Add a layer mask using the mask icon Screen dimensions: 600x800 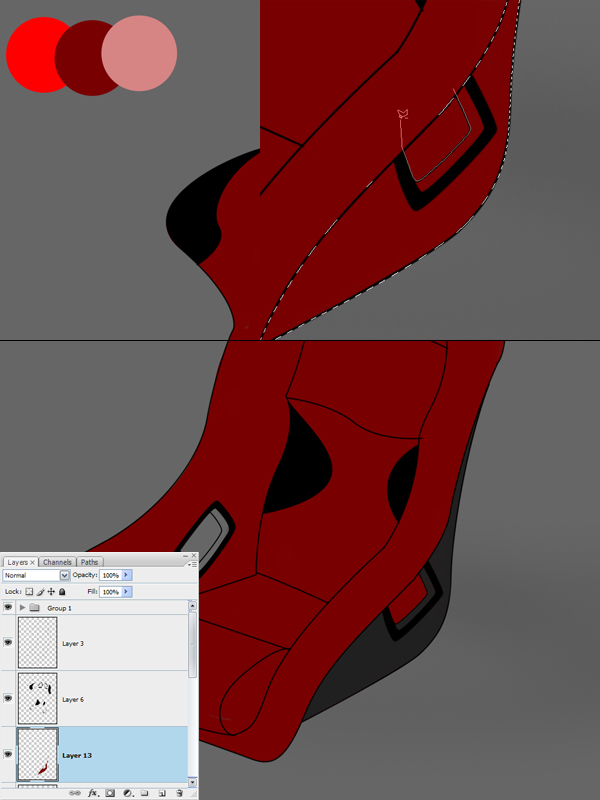coord(110,793)
